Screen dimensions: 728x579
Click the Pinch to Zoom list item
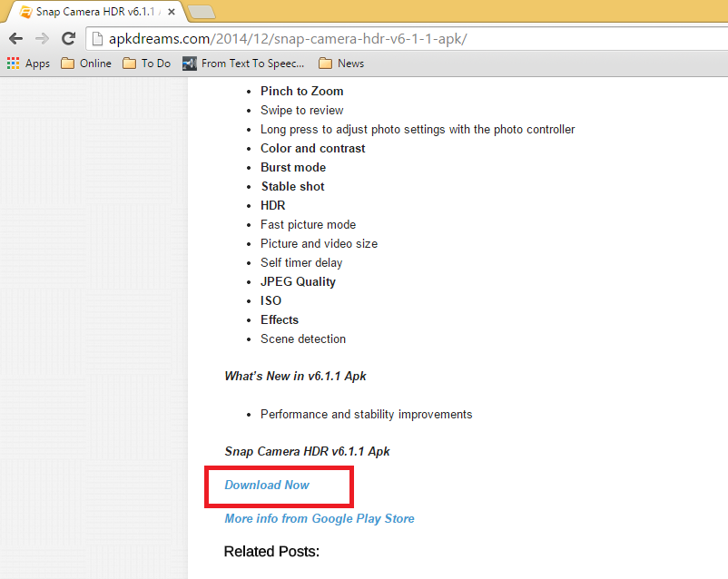click(301, 92)
